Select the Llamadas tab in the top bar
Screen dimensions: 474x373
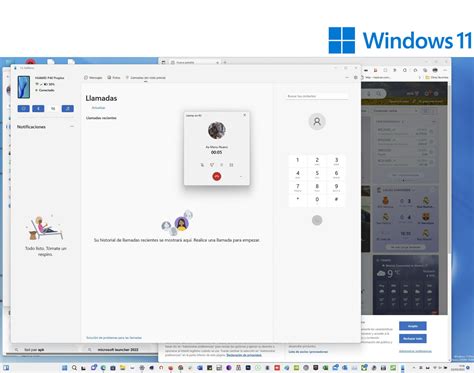(x=146, y=78)
